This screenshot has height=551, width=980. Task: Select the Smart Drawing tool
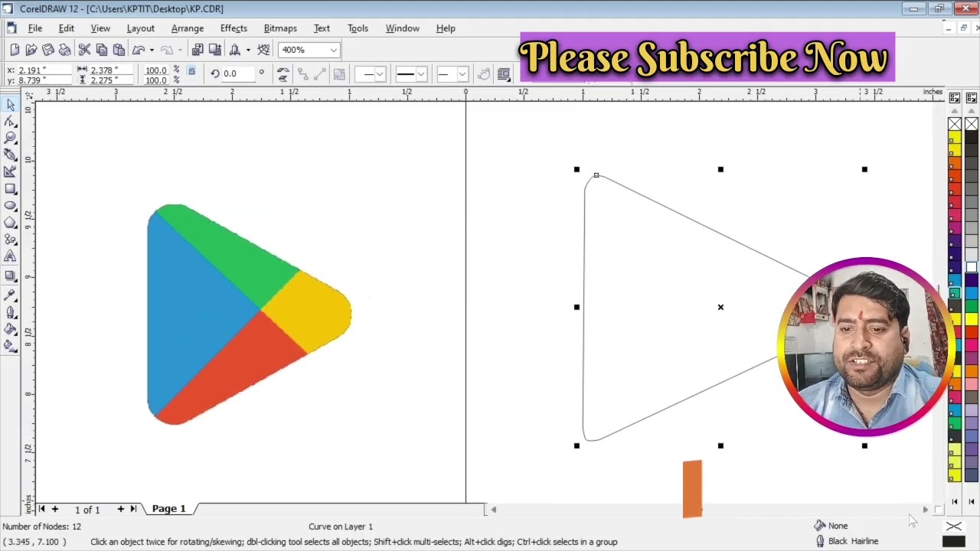tap(10, 171)
